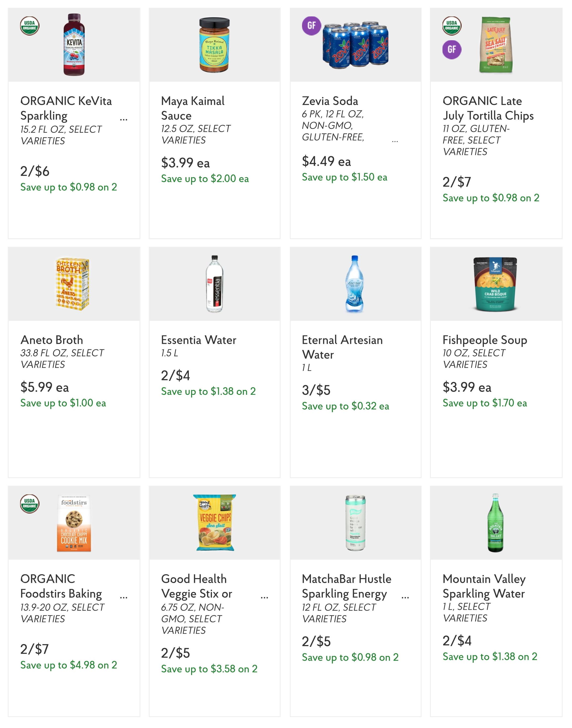Click the GF badge on Zevia Soda
This screenshot has height=728, width=572.
click(x=311, y=26)
